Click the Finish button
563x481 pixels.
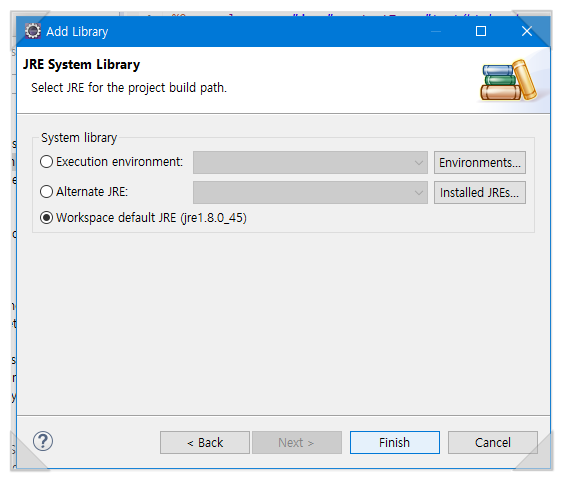click(x=395, y=443)
